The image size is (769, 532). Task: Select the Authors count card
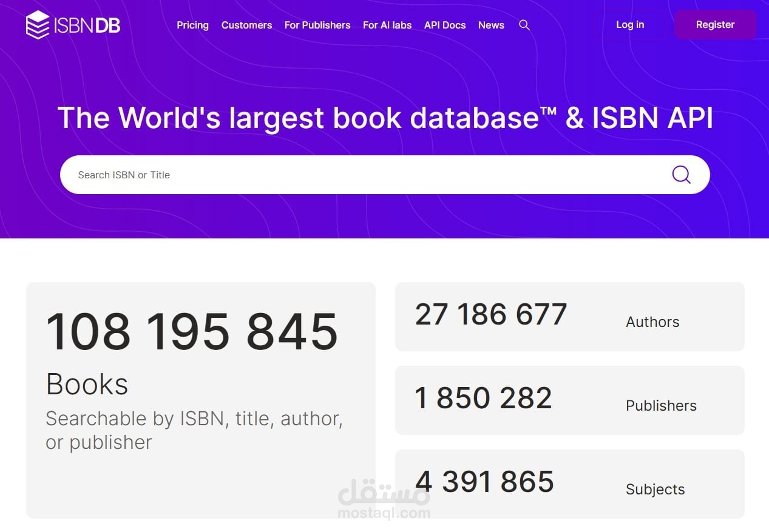(570, 316)
